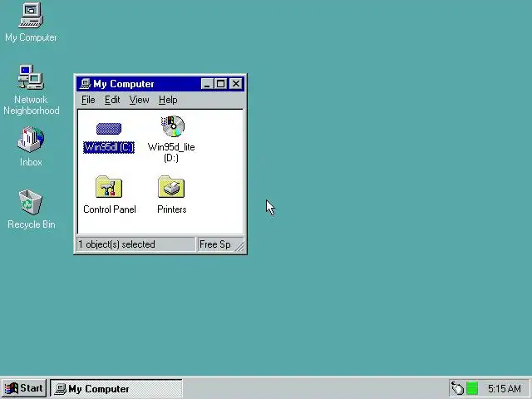The width and height of the screenshot is (532, 399).
Task: Click the 'Inbox' desktop label
Action: click(x=31, y=162)
